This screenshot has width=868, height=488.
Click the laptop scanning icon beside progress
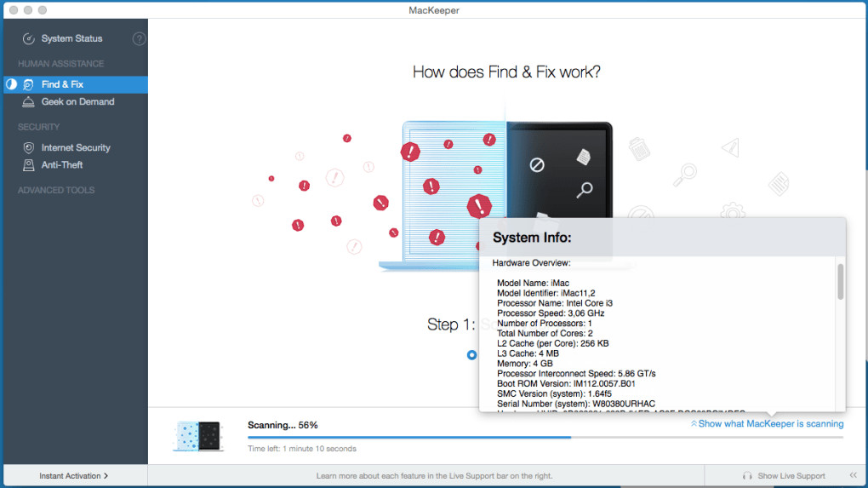[x=199, y=435]
